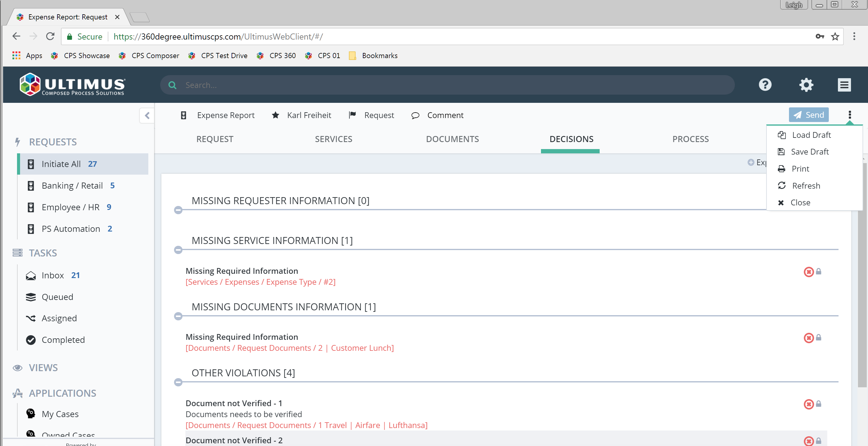Open the help question mark icon
Image resolution: width=868 pixels, height=446 pixels.
765,85
